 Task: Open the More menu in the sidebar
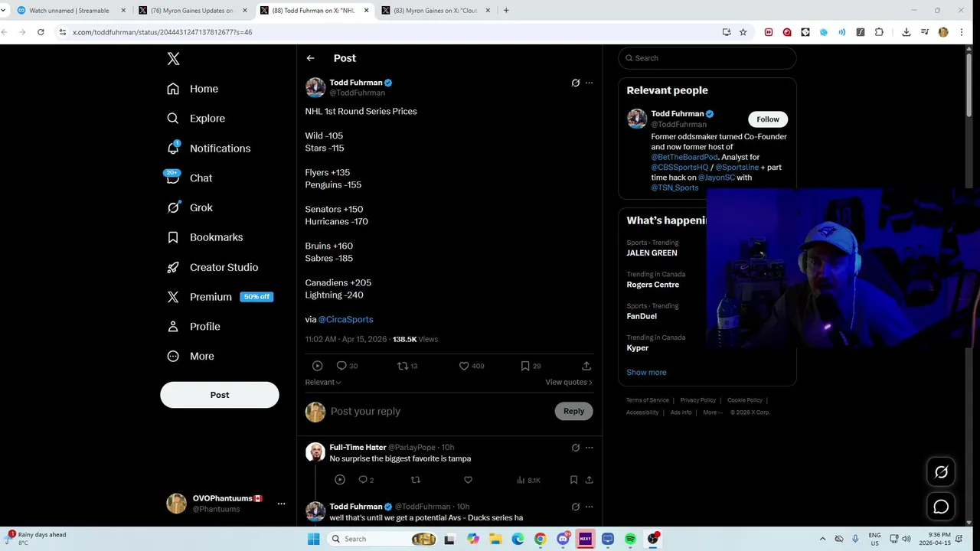191,356
